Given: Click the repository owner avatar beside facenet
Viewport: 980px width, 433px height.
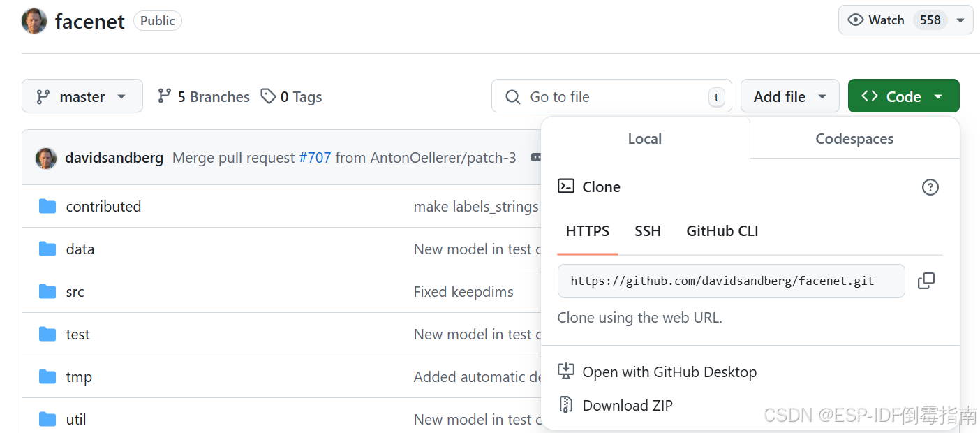Looking at the screenshot, I should [x=34, y=21].
